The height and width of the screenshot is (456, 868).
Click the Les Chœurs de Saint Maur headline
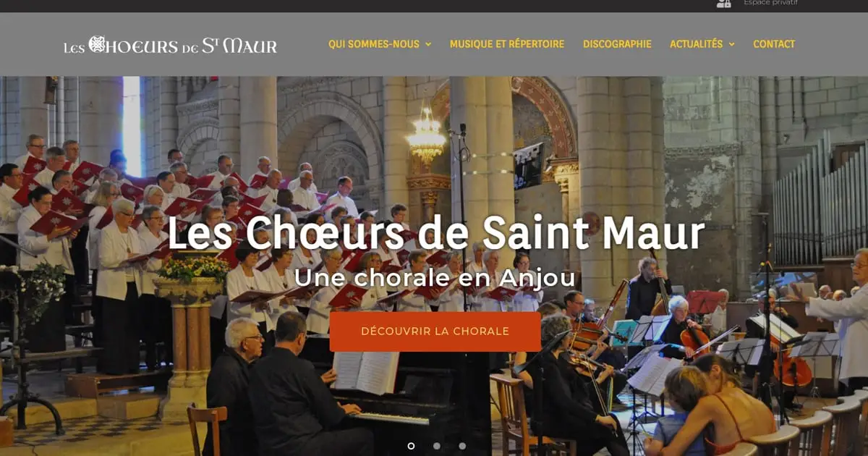[x=435, y=233]
